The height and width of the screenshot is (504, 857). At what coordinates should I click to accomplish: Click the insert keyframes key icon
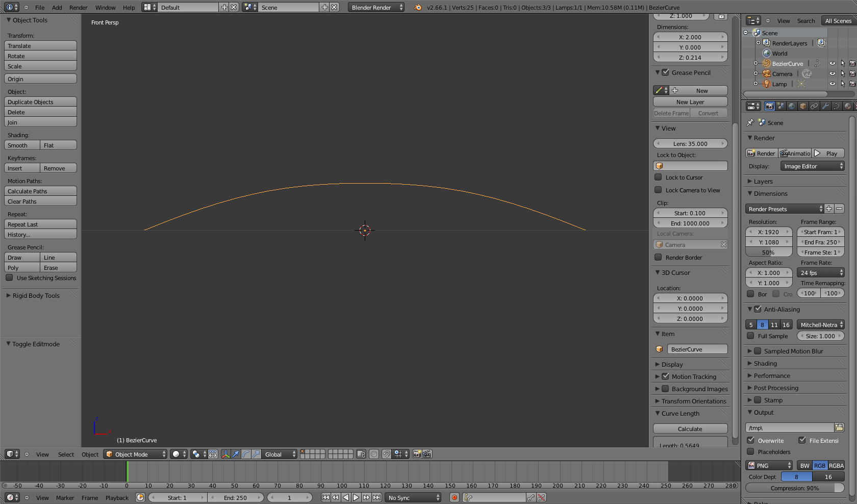click(531, 497)
